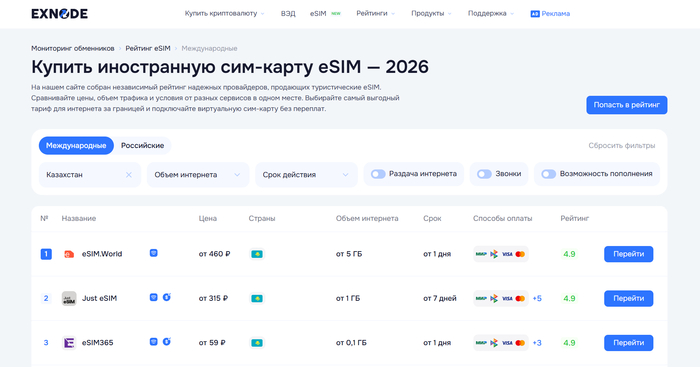Click the +3 payment methods in eSIM365 row
Screen dimensions: 700x367
pyautogui.click(x=537, y=343)
